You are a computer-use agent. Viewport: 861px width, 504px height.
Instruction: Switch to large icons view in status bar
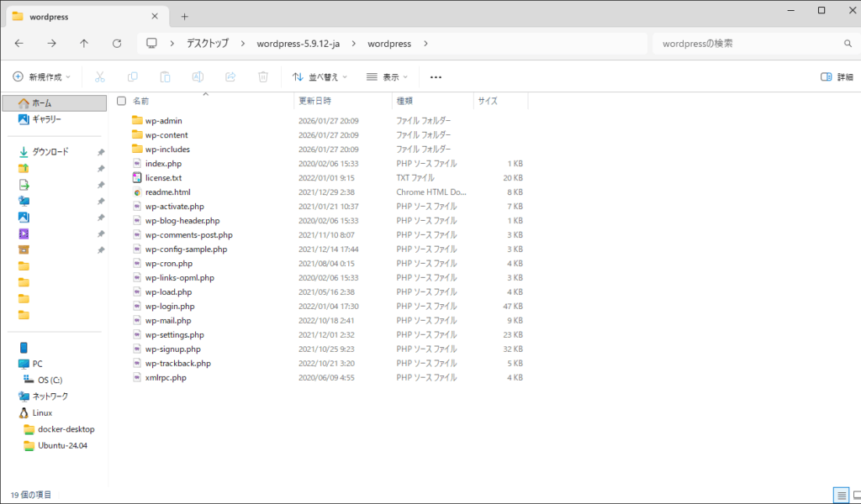tap(853, 495)
